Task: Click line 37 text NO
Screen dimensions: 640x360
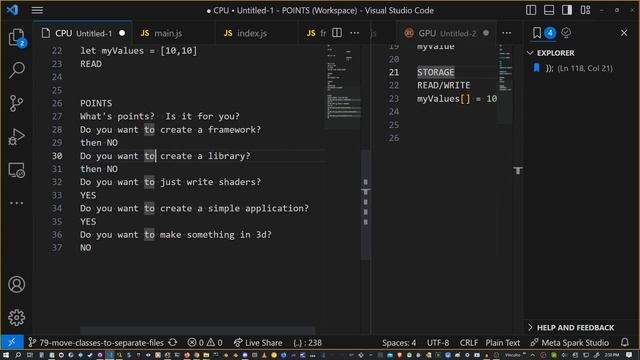Action: (x=86, y=247)
